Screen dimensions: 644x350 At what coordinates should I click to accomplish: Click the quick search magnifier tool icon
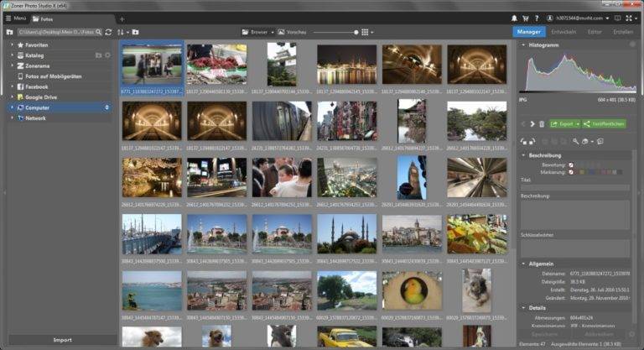[x=576, y=142]
